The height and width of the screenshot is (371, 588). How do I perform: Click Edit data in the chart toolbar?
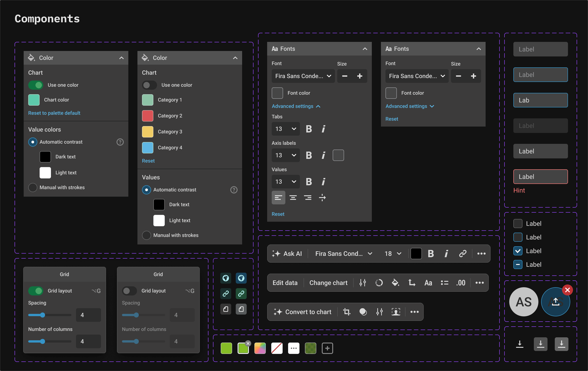tap(285, 283)
